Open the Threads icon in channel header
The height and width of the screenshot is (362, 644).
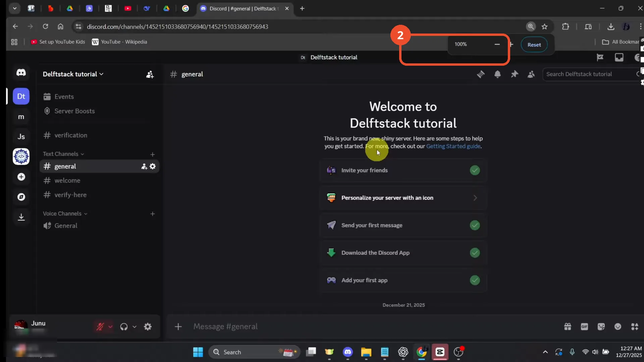481,74
